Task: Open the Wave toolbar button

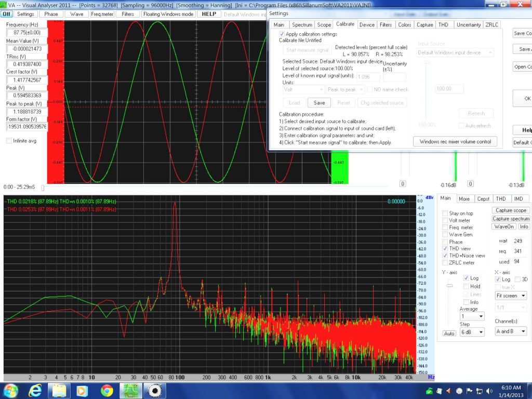Action: tap(76, 14)
